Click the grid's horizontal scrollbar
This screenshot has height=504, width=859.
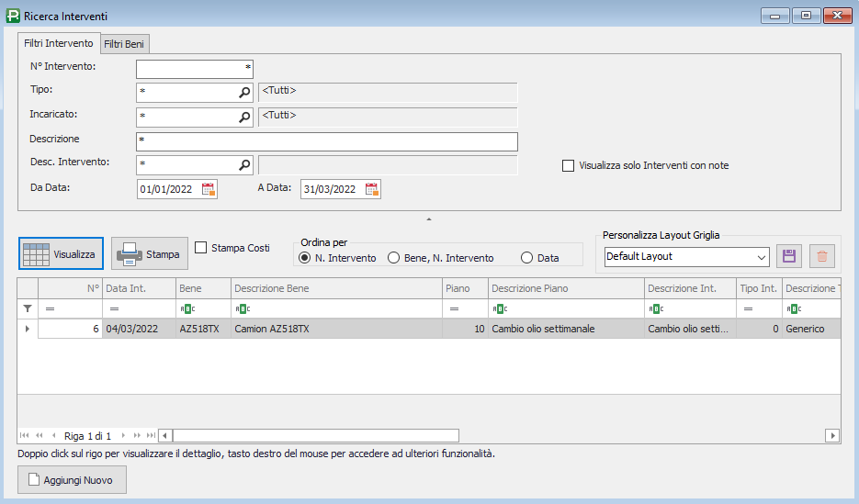click(314, 435)
